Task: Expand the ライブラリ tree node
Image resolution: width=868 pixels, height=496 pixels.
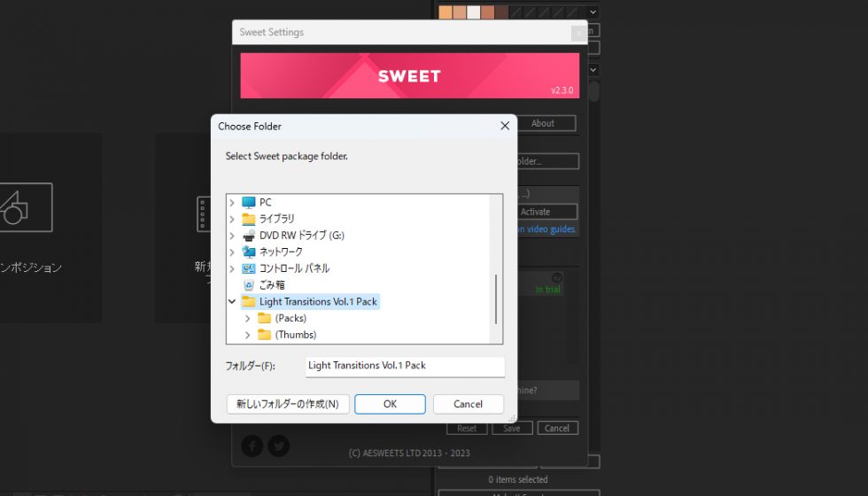Action: pyautogui.click(x=232, y=220)
